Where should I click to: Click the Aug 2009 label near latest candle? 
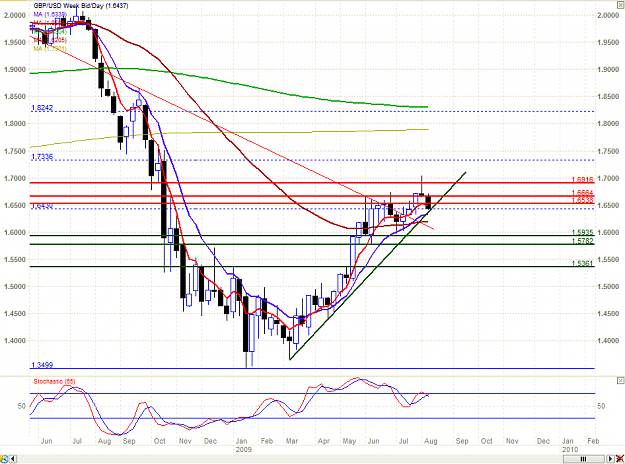click(431, 441)
